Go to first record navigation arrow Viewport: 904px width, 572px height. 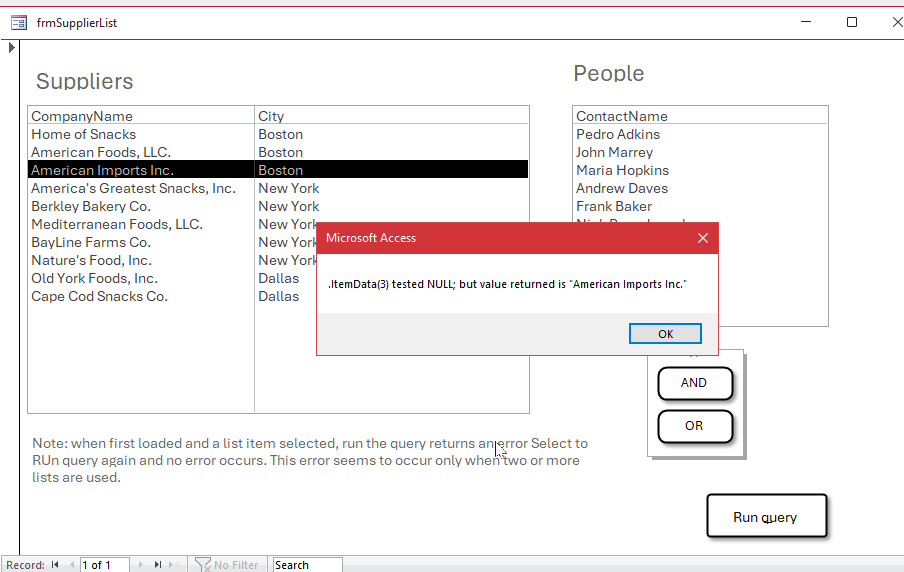tap(56, 565)
